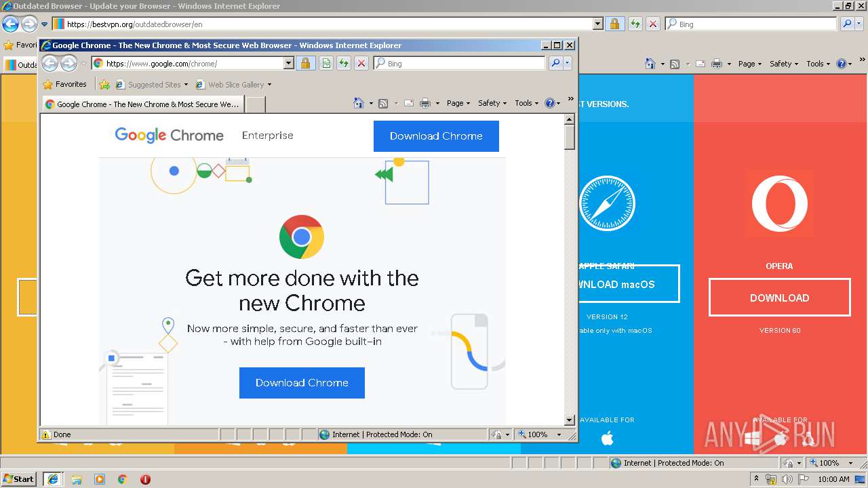Expand Home button dropdown in front window
Viewport: 868px width, 488px height.
click(371, 103)
